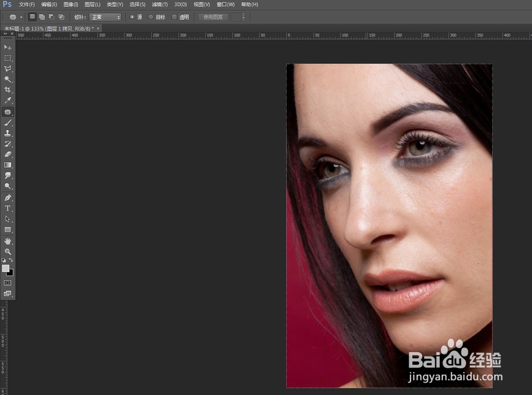
Task: Select the Dodge tool
Action: point(7,186)
